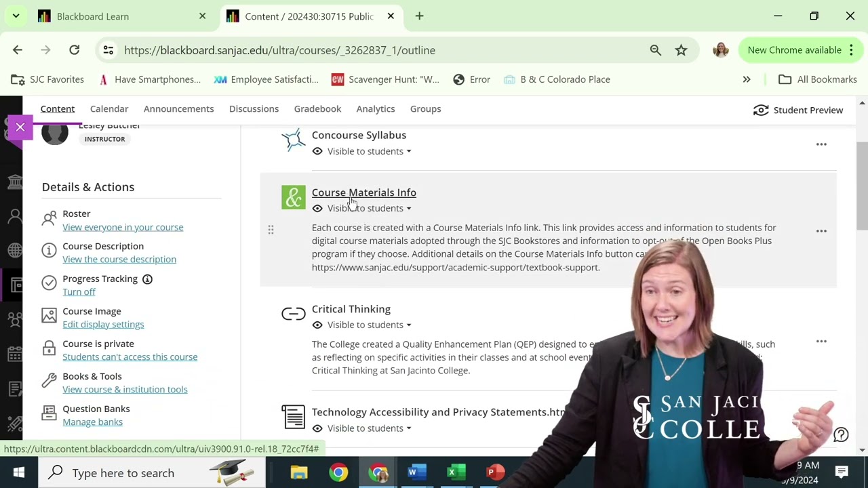868x488 pixels.
Task: Bookmark this page with the star icon
Action: pos(682,50)
